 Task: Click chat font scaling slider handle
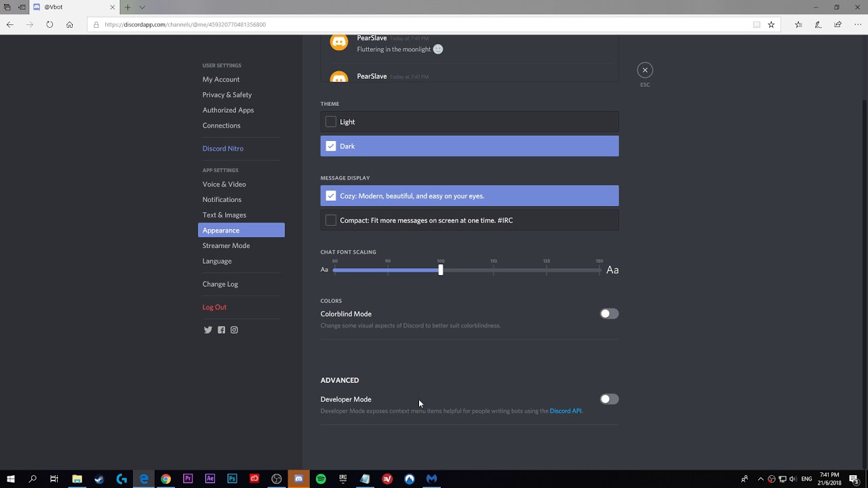441,270
